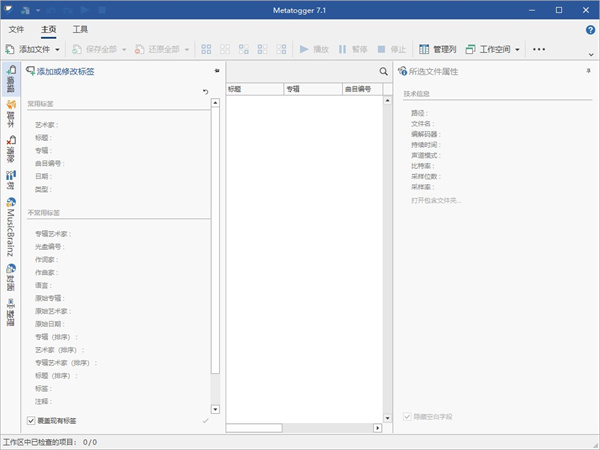Click the blue help question mark icon
This screenshot has width=600, height=450.
pyautogui.click(x=590, y=30)
